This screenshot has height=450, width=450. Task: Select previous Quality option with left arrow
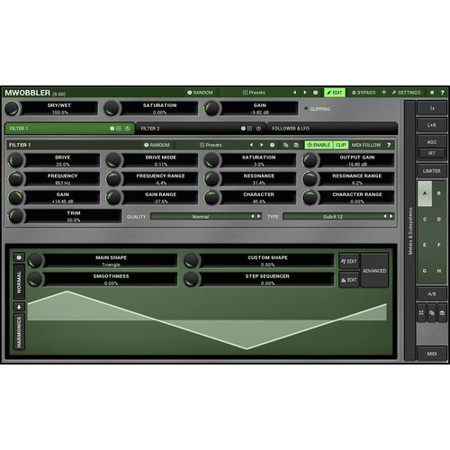253,217
